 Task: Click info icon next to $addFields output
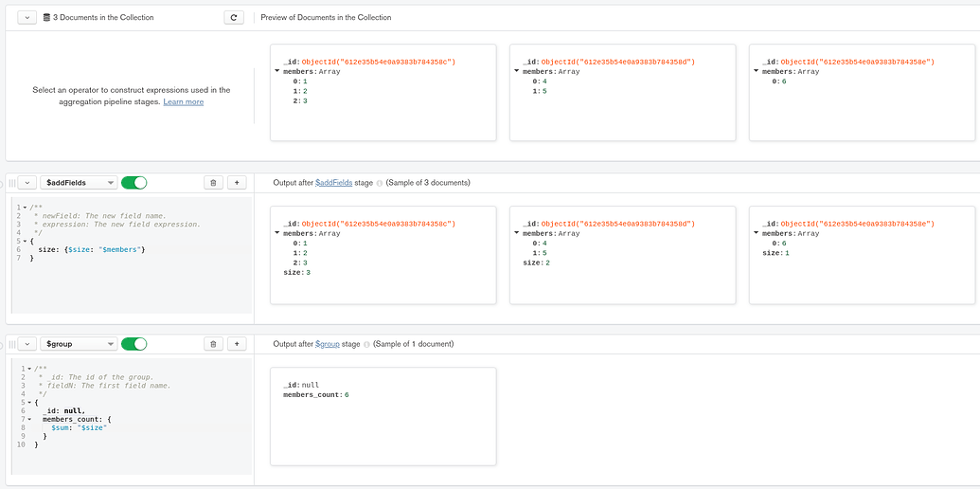(380, 183)
